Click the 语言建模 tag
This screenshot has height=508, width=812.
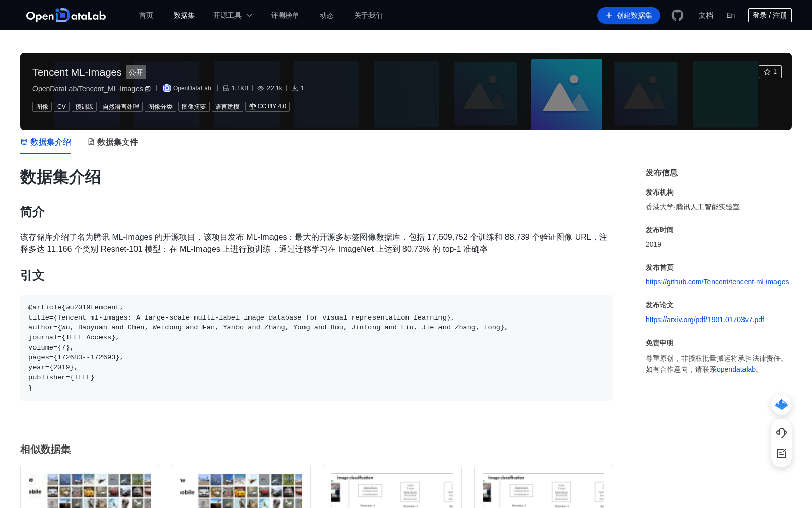(227, 107)
